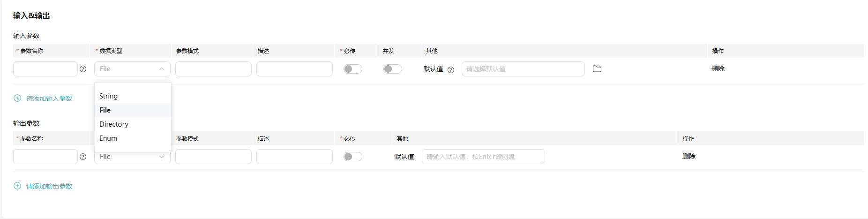Screen dimensions: 868x219
Task: Toggle 并发 switch for input parameter
Action: point(393,69)
